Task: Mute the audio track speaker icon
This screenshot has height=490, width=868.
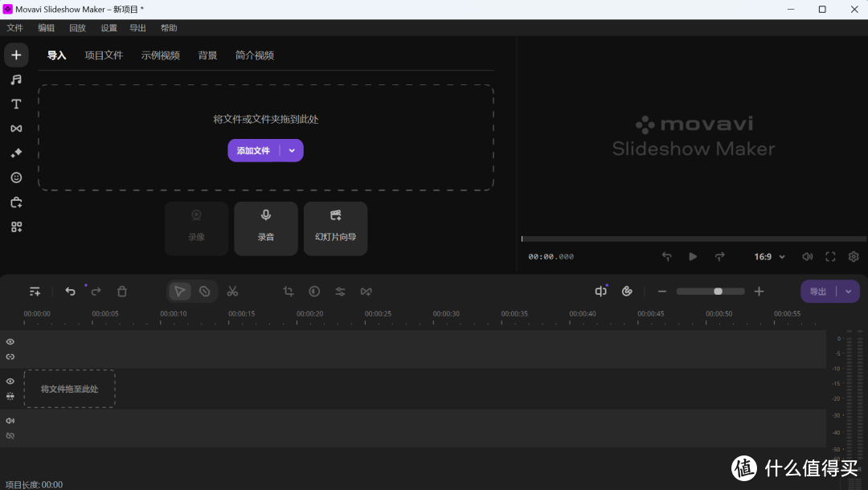Action: tap(10, 421)
